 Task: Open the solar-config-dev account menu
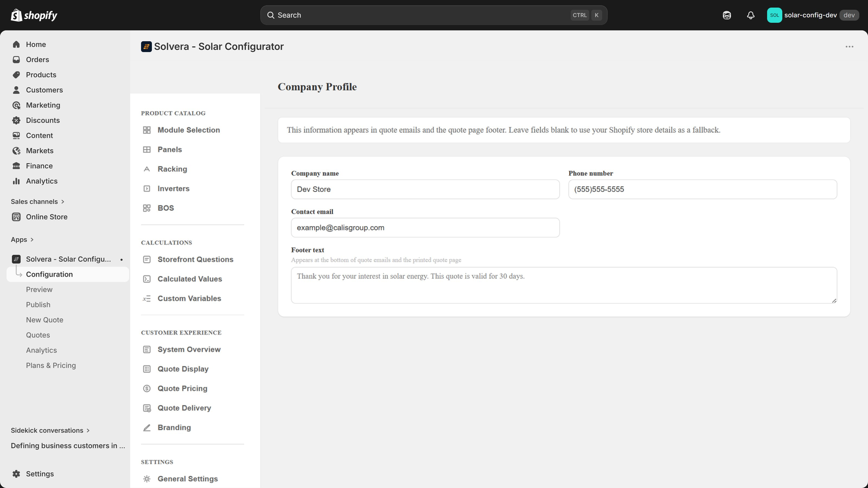(x=813, y=15)
